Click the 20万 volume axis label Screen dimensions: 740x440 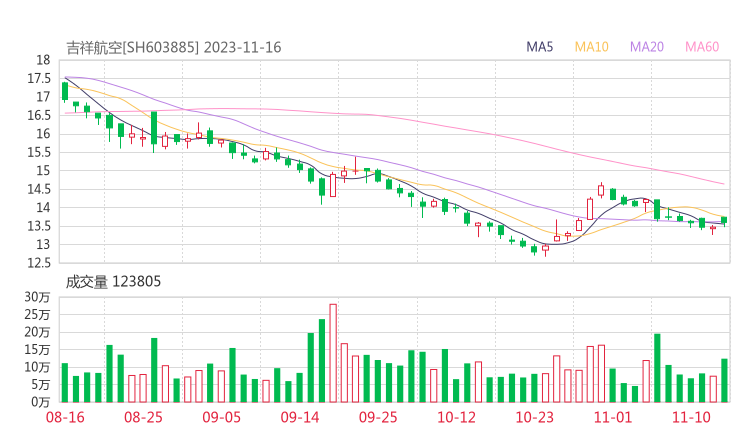(37, 332)
